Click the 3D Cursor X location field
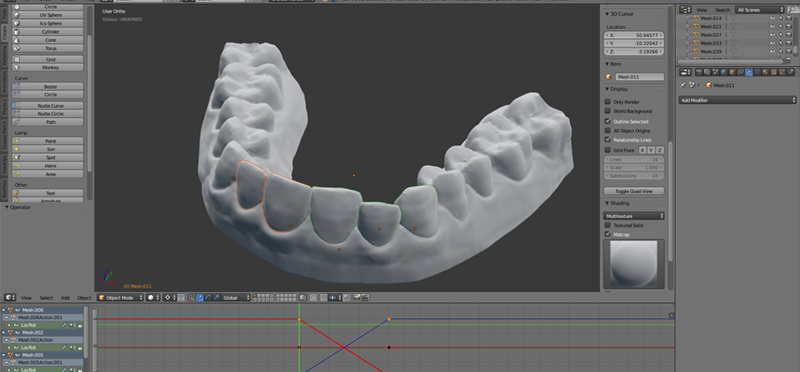Screen dimensions: 800x372 point(634,35)
